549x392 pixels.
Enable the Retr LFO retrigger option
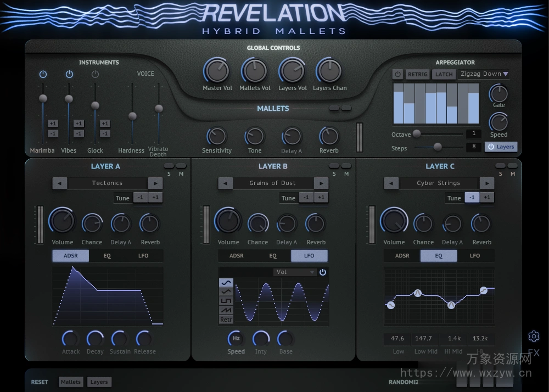[226, 319]
